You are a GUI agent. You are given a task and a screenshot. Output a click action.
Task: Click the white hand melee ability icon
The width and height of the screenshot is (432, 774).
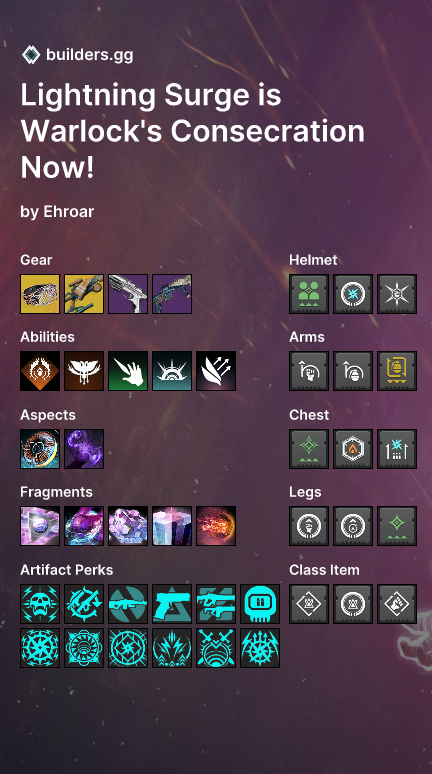click(128, 371)
